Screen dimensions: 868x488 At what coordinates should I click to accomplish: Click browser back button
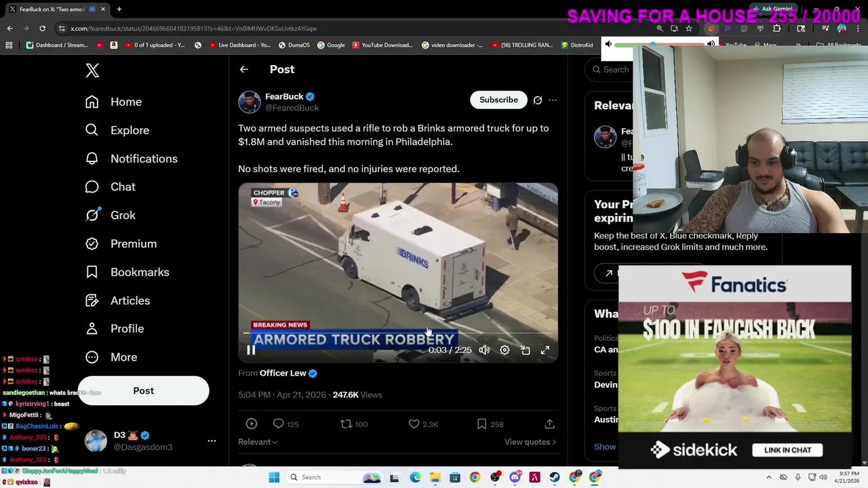point(9,28)
